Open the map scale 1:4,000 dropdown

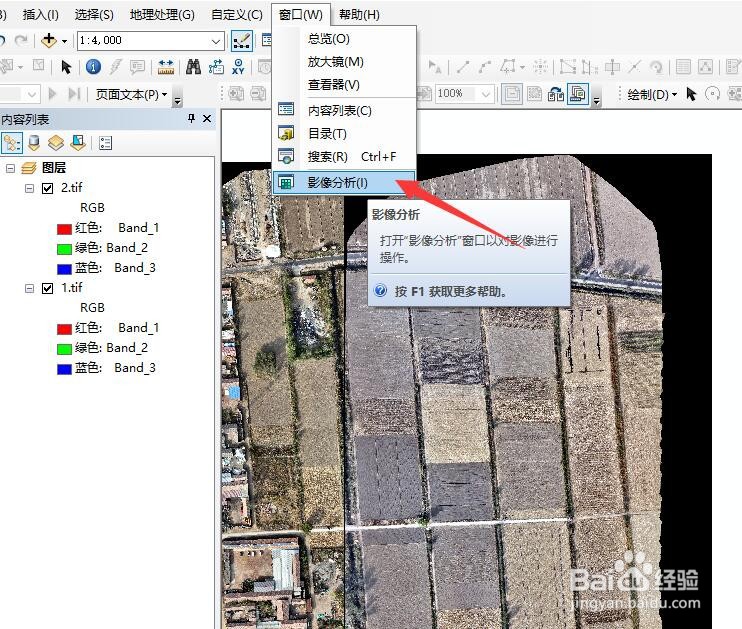pyautogui.click(x=216, y=41)
